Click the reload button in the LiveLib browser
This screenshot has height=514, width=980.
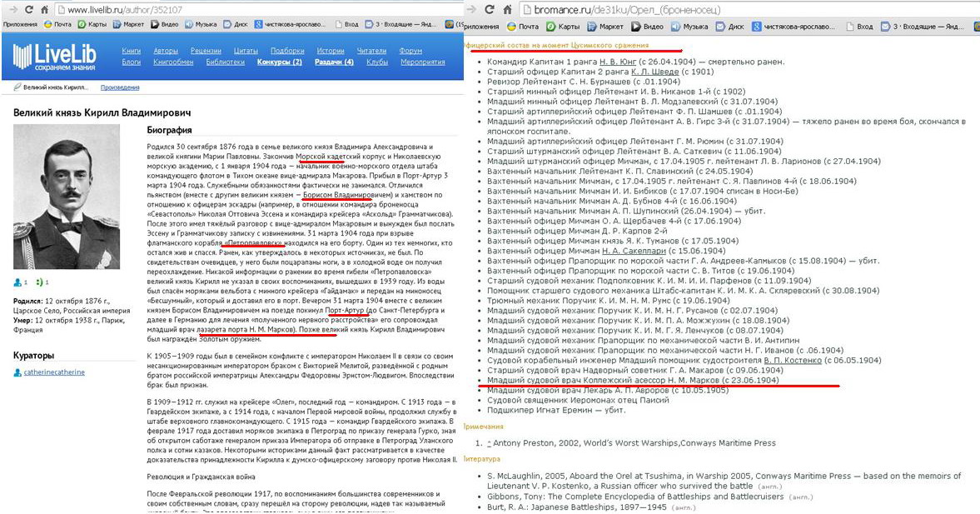(29, 9)
